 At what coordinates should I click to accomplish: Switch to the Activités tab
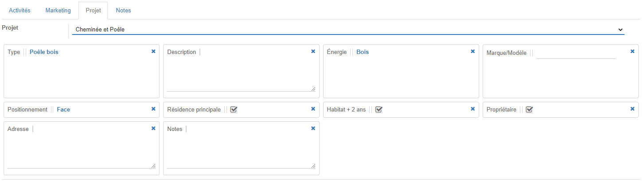[20, 10]
